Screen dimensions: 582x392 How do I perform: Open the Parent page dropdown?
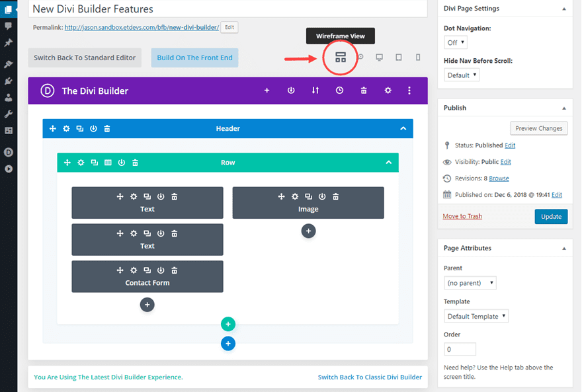pyautogui.click(x=470, y=283)
